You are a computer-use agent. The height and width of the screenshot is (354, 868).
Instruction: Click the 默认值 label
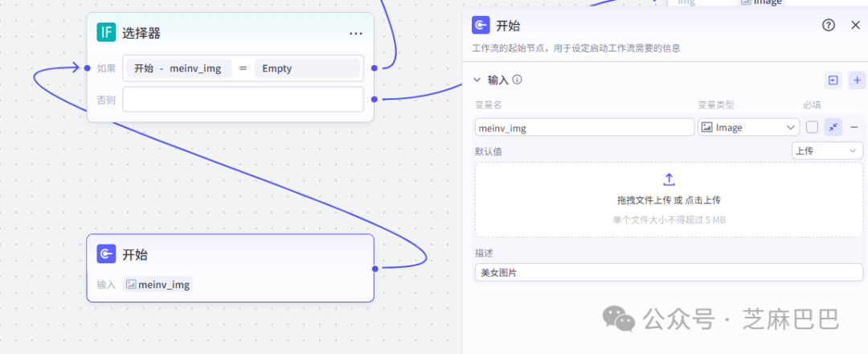(x=489, y=151)
